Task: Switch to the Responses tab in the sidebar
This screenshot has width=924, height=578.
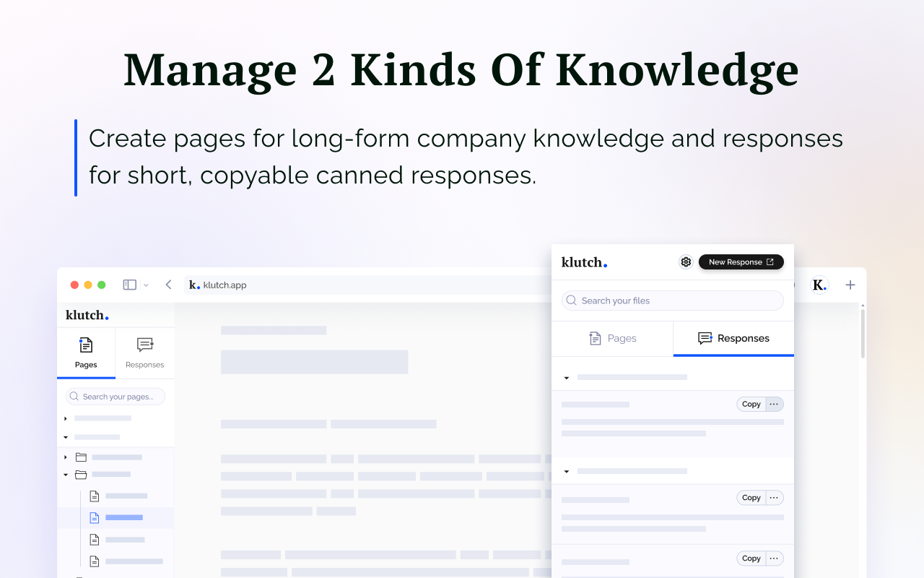Action: pos(144,353)
